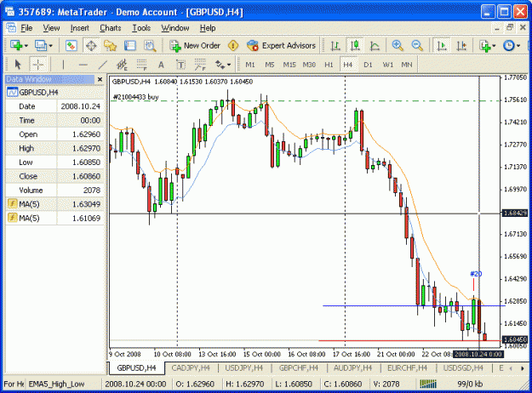The image size is (532, 393).
Task: Switch chart to bar chart style
Action: click(x=335, y=45)
